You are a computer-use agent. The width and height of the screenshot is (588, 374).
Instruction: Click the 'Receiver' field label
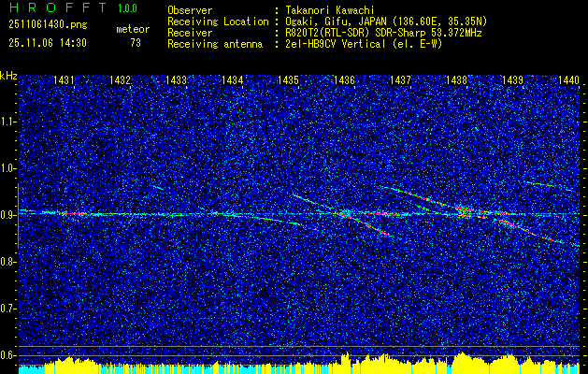click(190, 33)
